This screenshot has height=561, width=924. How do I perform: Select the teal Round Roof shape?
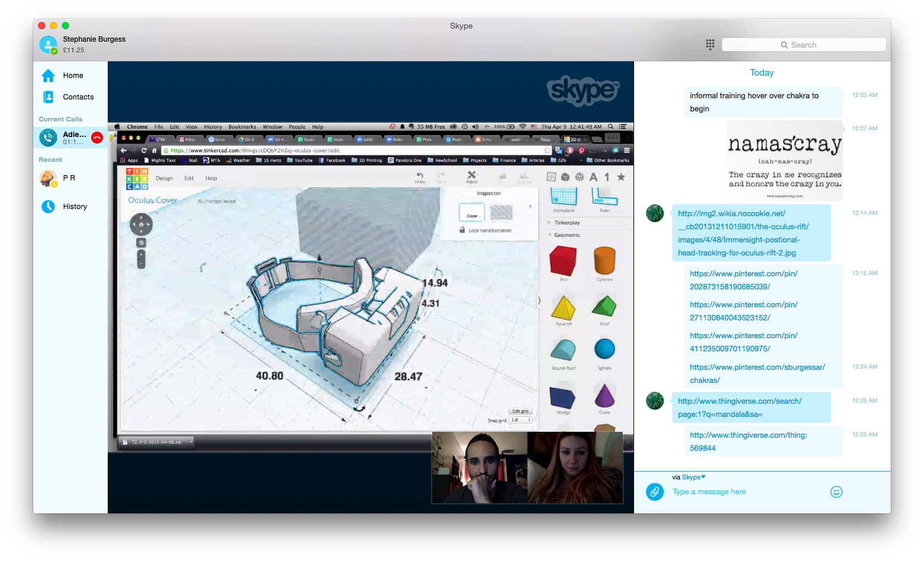coord(563,351)
